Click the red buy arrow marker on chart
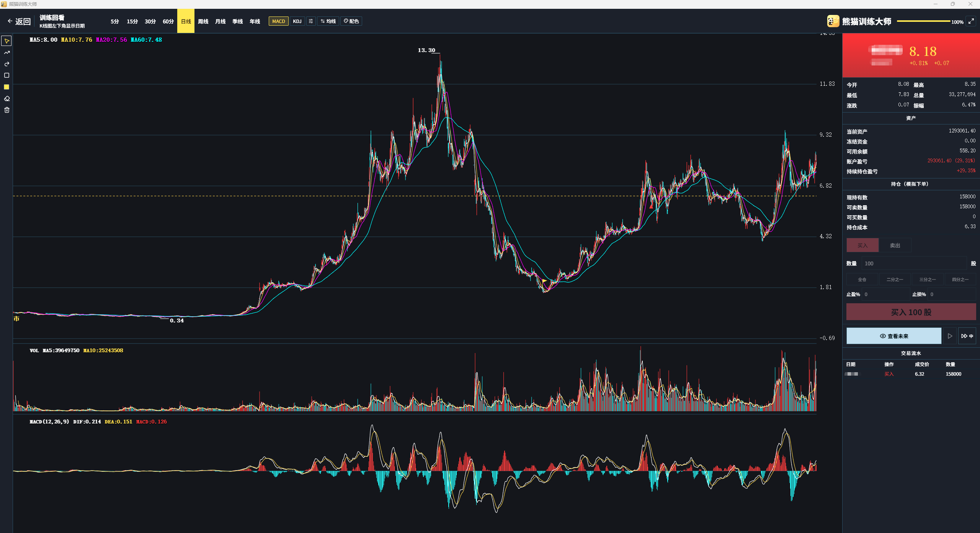980x533 pixels. pos(651,206)
